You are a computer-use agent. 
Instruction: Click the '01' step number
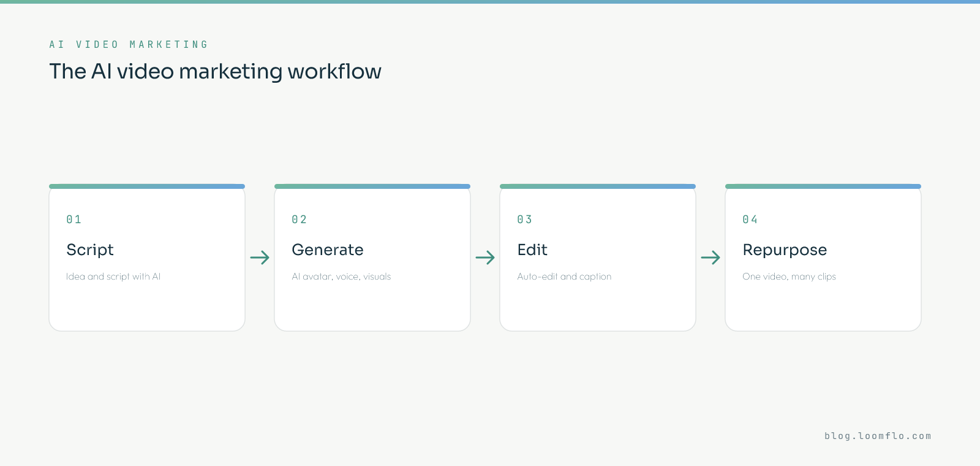[x=74, y=220]
